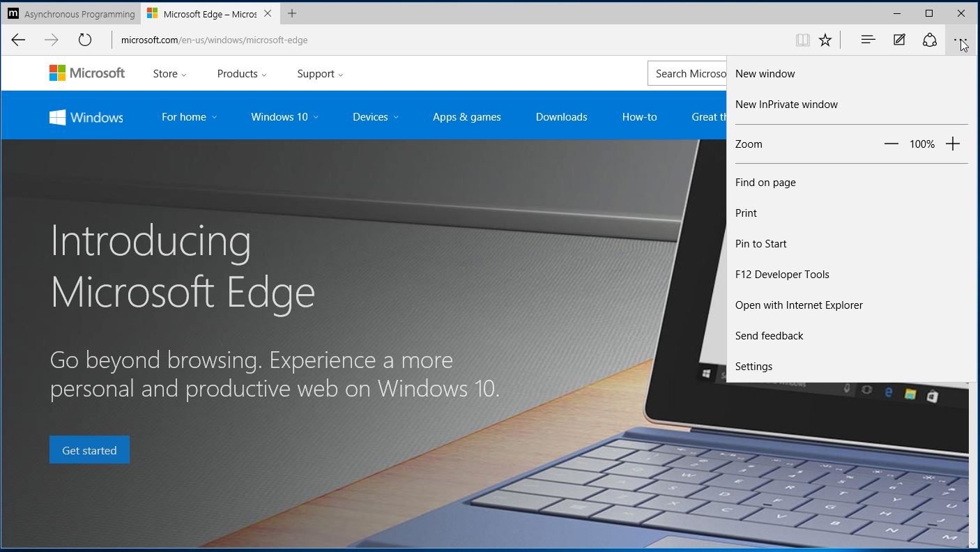Make a Web Note icon
The image size is (980, 552).
tap(899, 40)
